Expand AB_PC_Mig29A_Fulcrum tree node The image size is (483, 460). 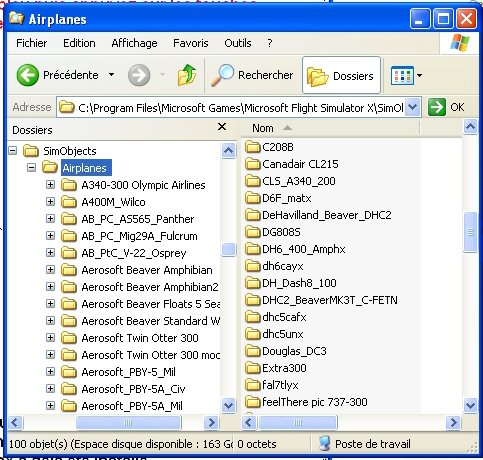(50, 236)
